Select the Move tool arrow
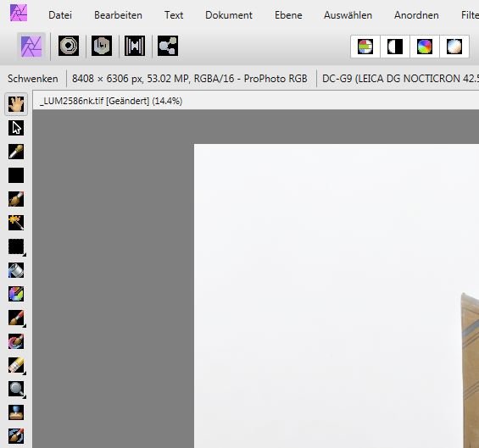479x448 pixels. pos(16,128)
